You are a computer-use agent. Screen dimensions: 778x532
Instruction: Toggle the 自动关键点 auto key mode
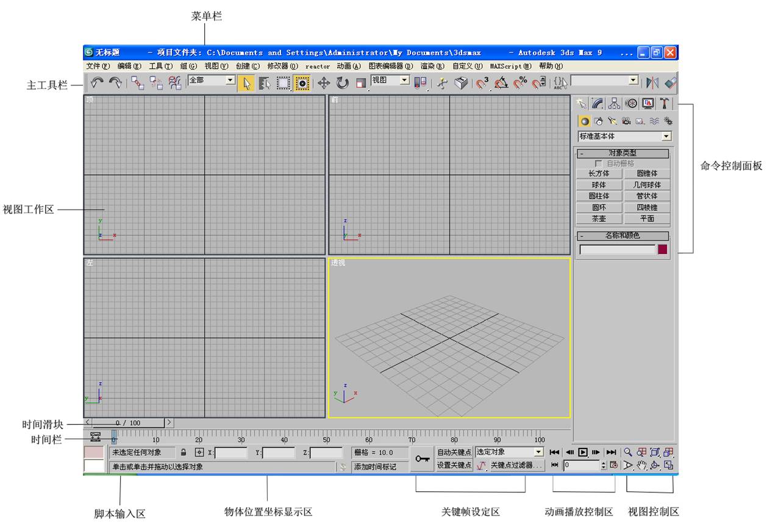click(x=454, y=452)
